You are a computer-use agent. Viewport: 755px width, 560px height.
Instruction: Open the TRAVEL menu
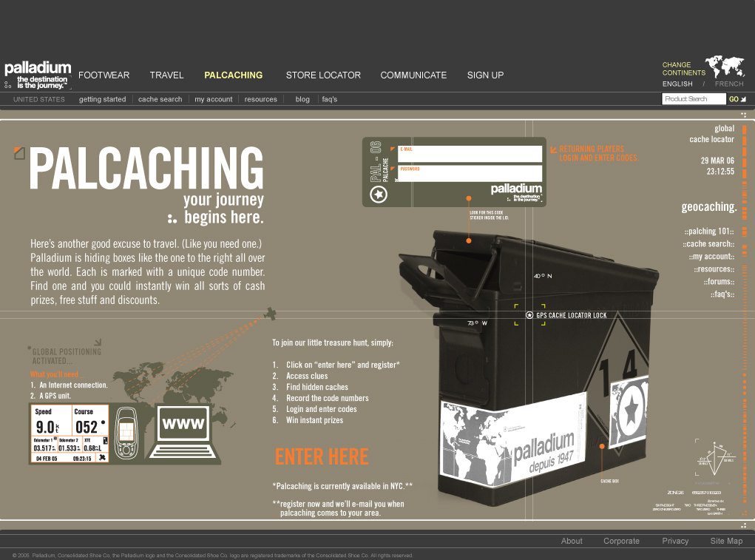pyautogui.click(x=166, y=75)
